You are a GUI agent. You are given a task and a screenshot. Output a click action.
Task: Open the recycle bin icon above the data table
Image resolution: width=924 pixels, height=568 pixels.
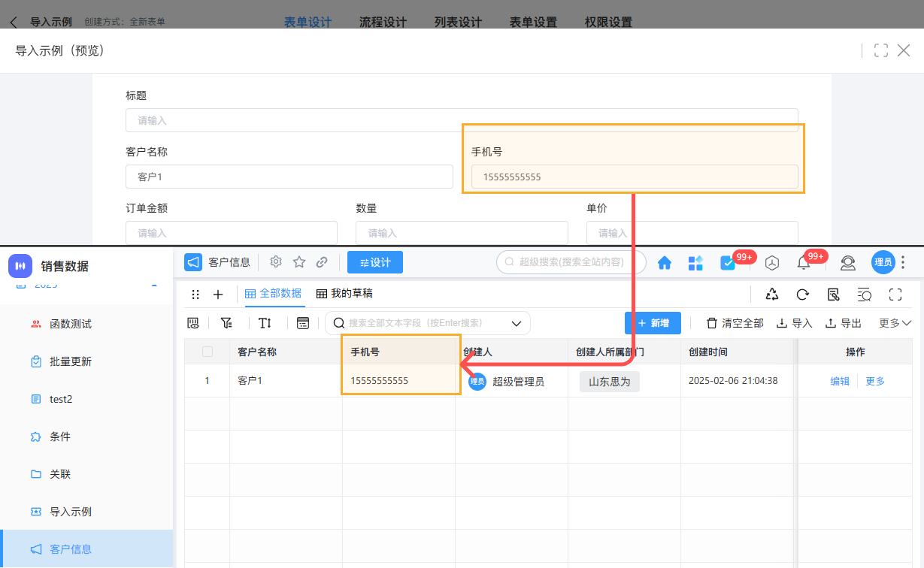coord(771,295)
